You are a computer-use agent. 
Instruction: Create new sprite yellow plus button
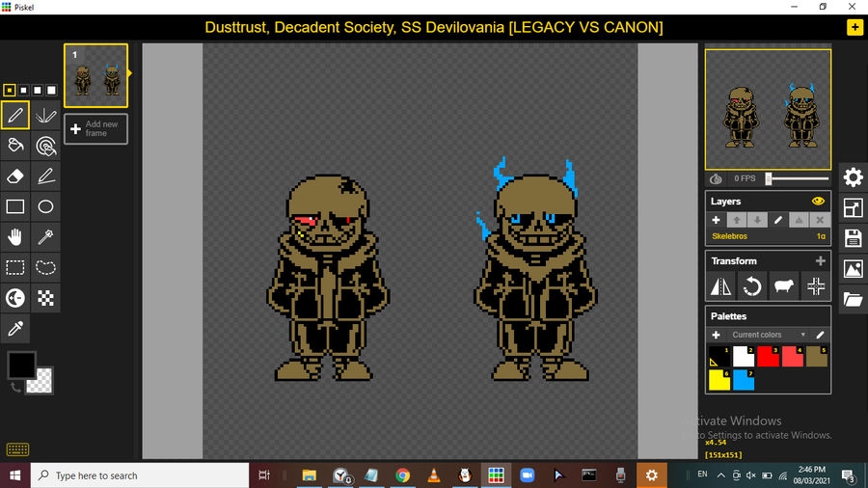854,27
